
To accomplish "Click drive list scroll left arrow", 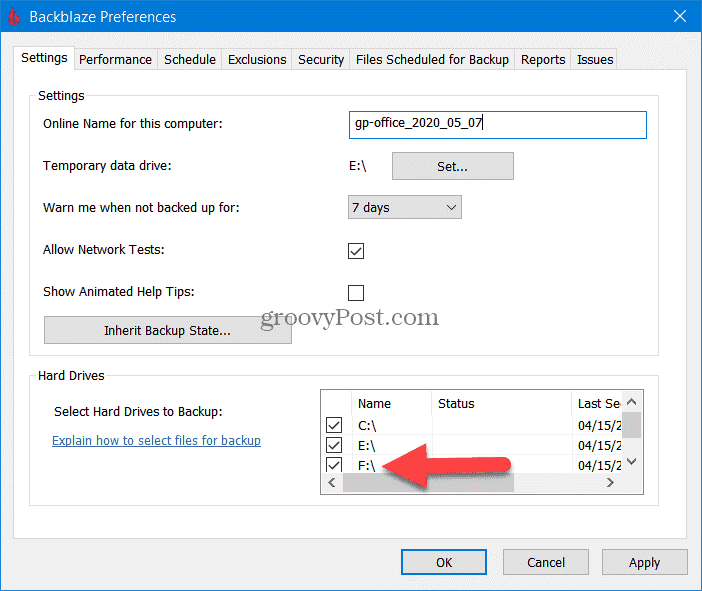I will 332,483.
